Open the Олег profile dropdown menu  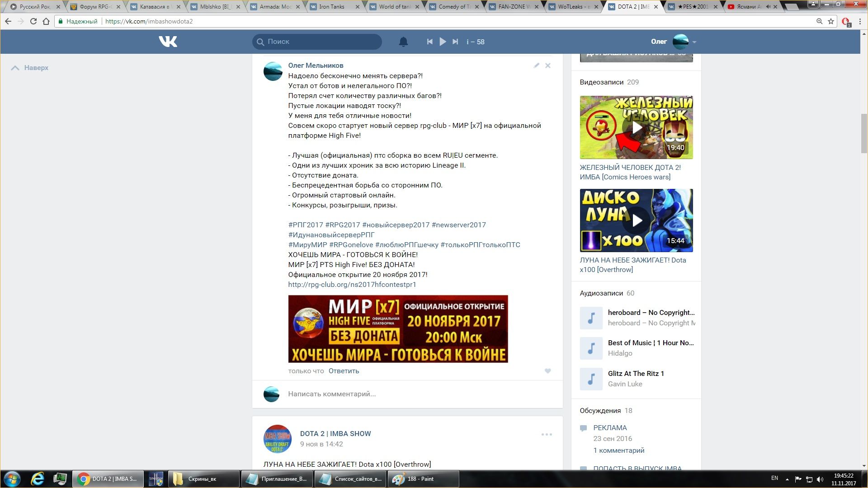coord(694,42)
